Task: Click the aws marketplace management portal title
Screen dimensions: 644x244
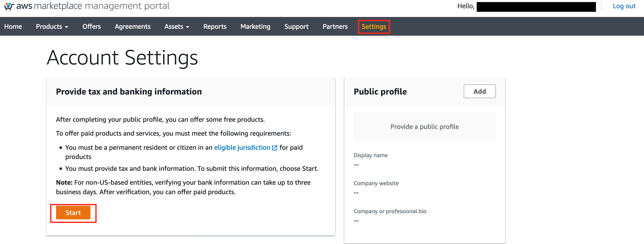Action: [93, 6]
